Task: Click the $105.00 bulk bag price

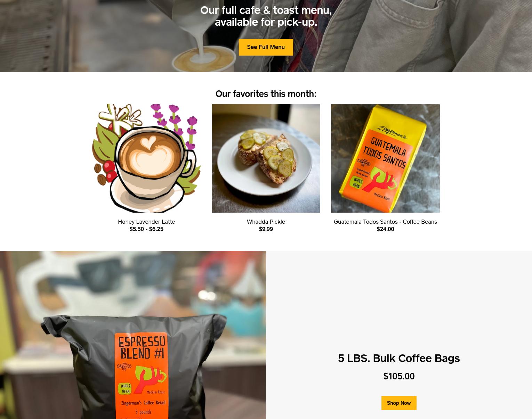Action: click(399, 376)
